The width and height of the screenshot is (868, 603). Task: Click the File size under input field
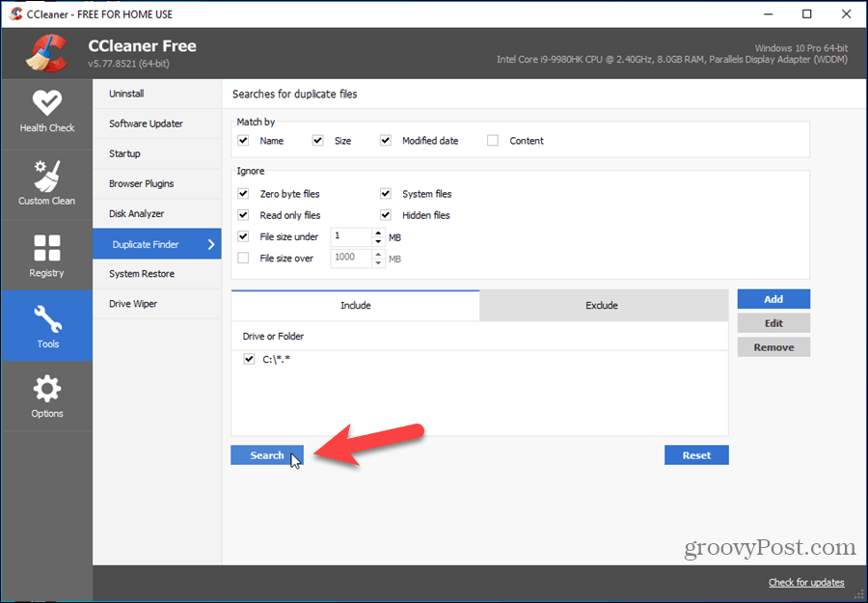351,236
